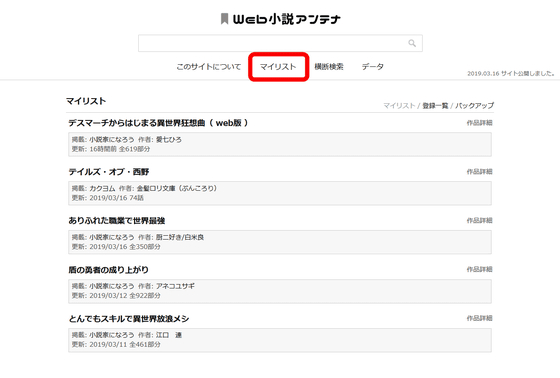Image resolution: width=560 pixels, height=378 pixels.
Task: Click the search magnifier icon
Action: pos(412,43)
